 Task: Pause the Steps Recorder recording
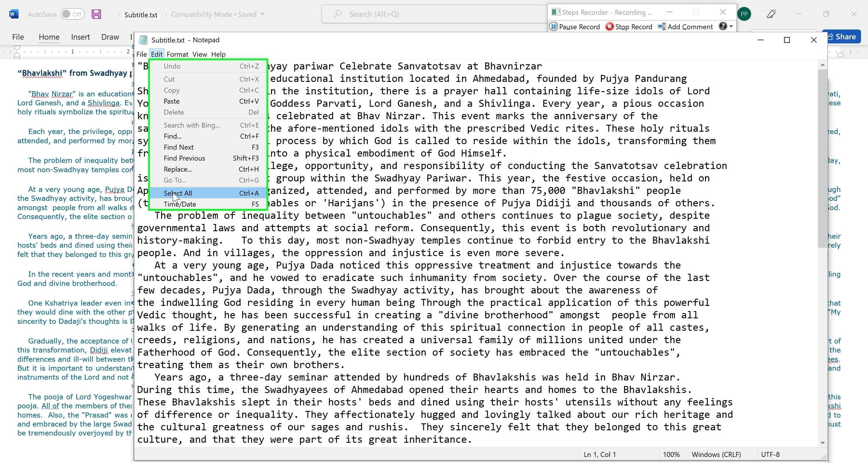(x=575, y=27)
